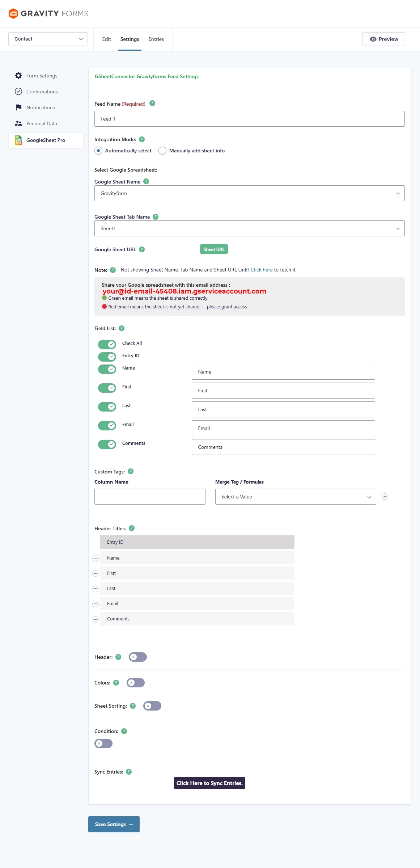Open the Google Sheet Name dropdown

point(250,193)
